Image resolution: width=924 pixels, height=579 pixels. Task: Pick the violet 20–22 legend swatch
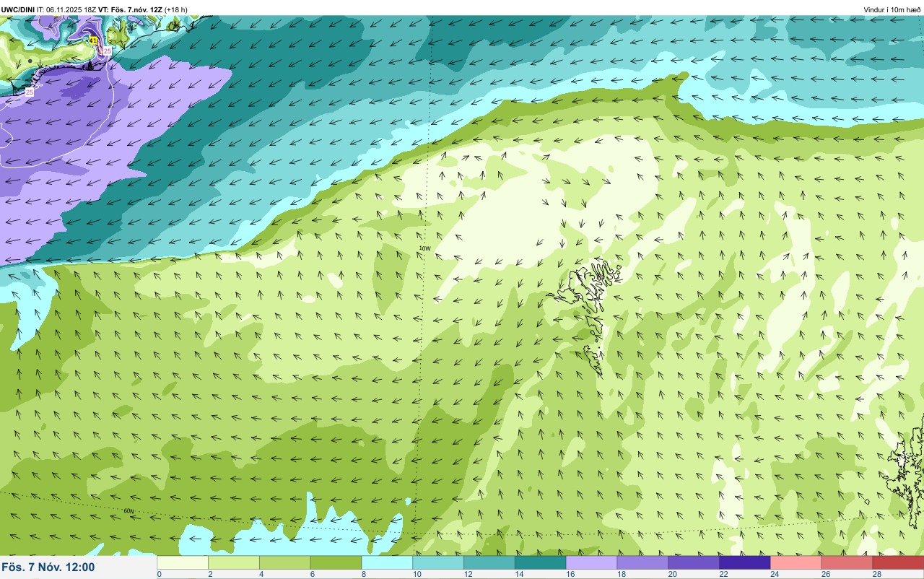(x=694, y=562)
